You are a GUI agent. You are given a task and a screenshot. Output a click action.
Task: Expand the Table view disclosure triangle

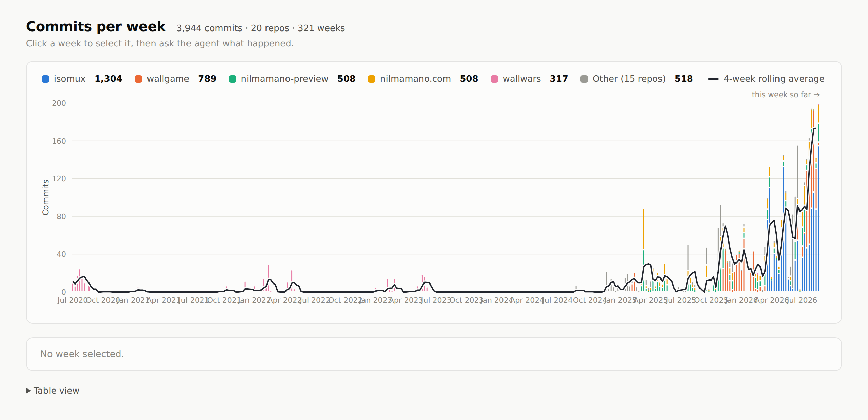coord(28,391)
